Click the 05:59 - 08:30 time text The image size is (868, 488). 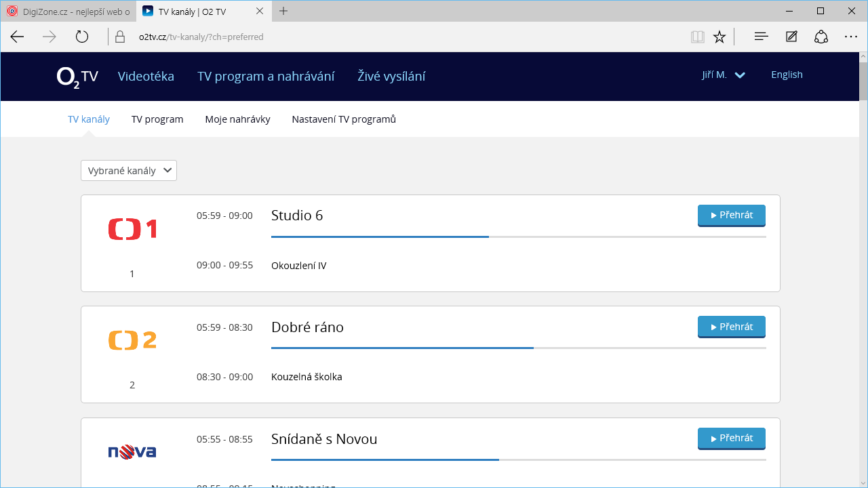(224, 327)
